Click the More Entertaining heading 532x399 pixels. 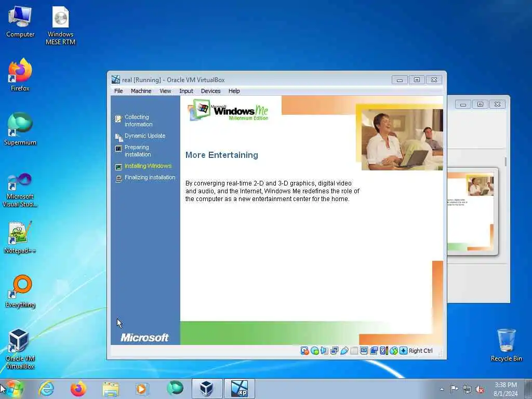221,155
